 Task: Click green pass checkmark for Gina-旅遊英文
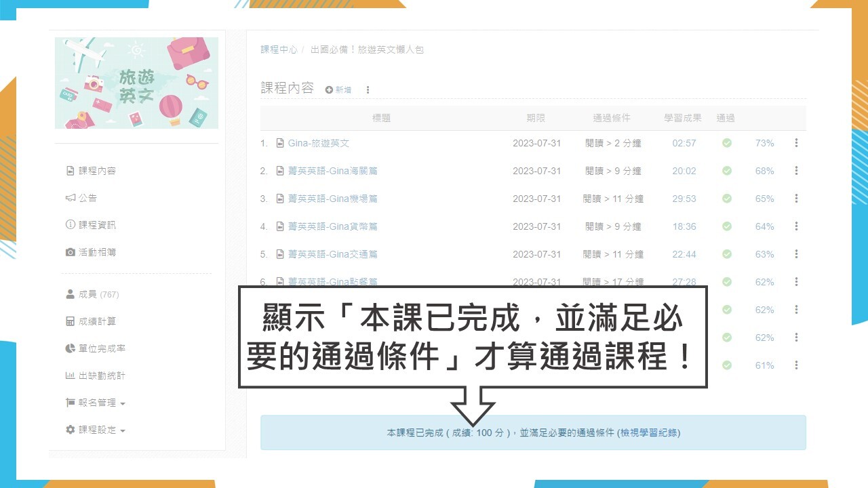point(726,143)
